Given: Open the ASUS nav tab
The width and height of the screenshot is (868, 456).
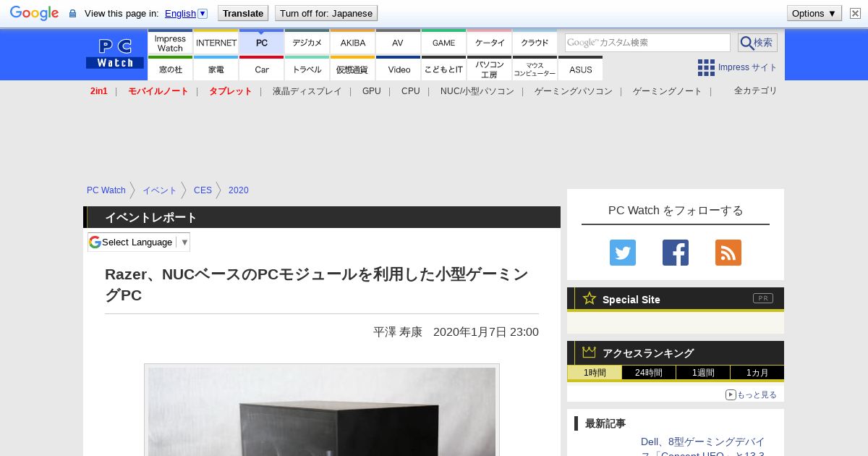Looking at the screenshot, I should (581, 69).
